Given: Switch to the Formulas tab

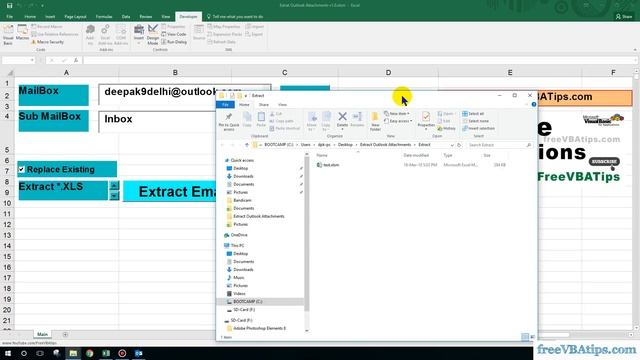Looking at the screenshot, I should tap(104, 17).
